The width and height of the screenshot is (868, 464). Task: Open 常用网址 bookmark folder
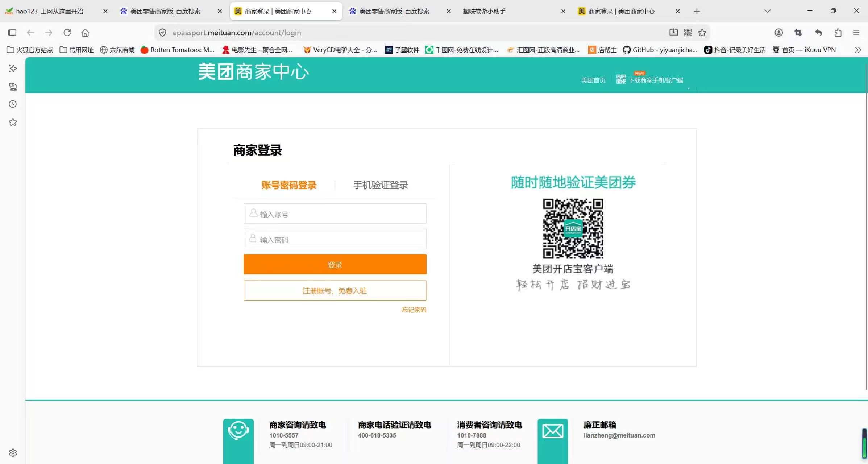(x=76, y=50)
